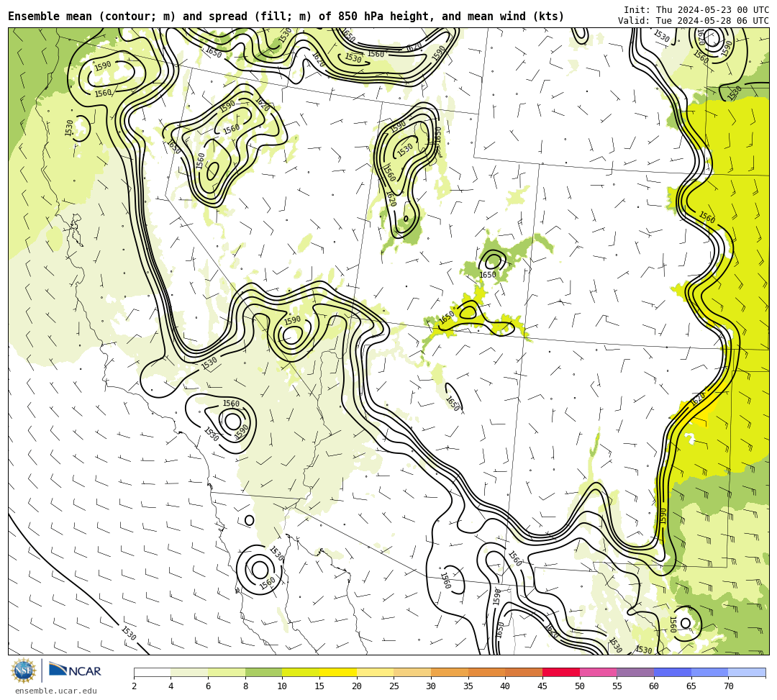777x700 pixels.
Task: Click the burnt orange 40–45 colorbar swatch
Action: [x=524, y=672]
